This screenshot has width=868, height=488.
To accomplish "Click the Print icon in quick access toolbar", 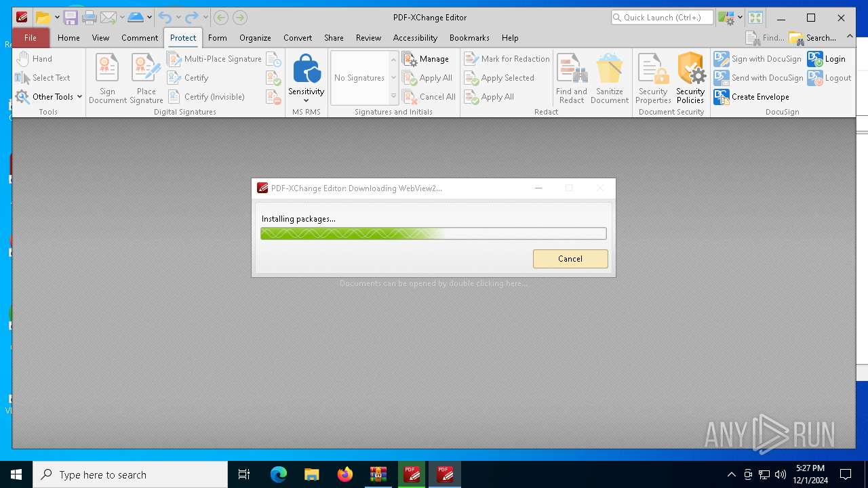I will (x=89, y=18).
